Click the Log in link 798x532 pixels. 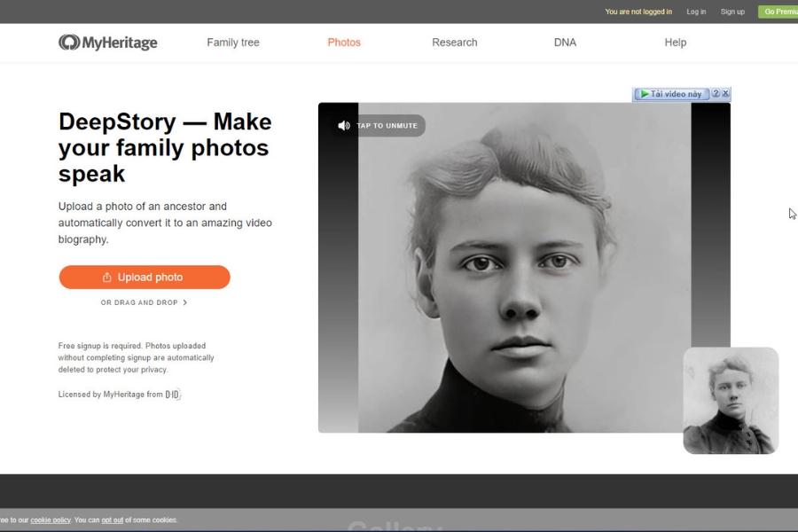coord(696,12)
